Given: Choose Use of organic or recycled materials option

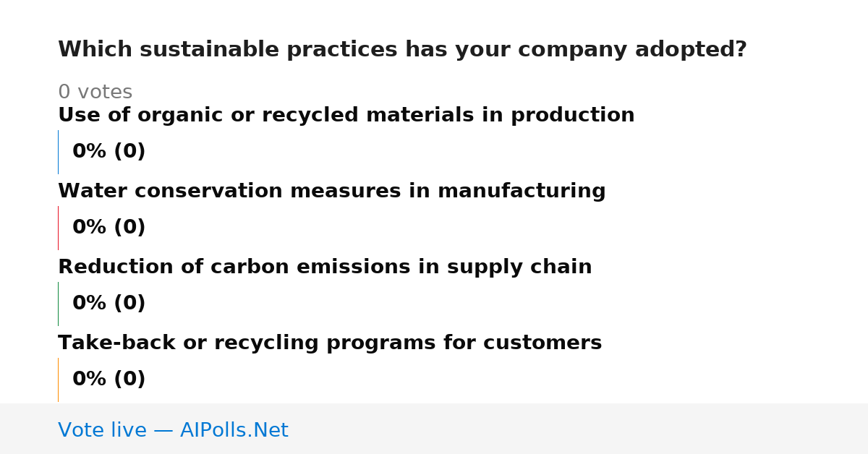Looking at the screenshot, I should pos(346,116).
